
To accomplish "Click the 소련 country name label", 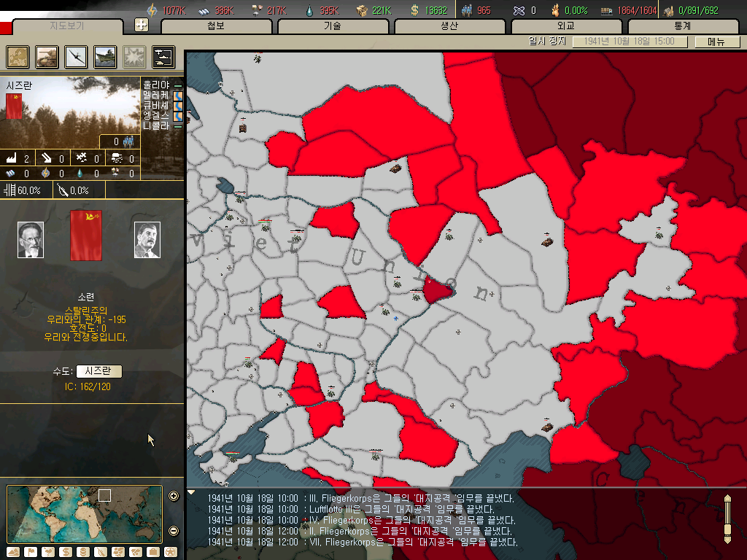I will [x=86, y=297].
